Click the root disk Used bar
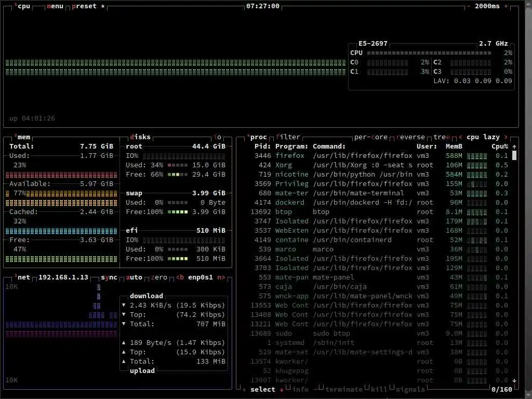This screenshot has width=532, height=399. click(x=178, y=165)
